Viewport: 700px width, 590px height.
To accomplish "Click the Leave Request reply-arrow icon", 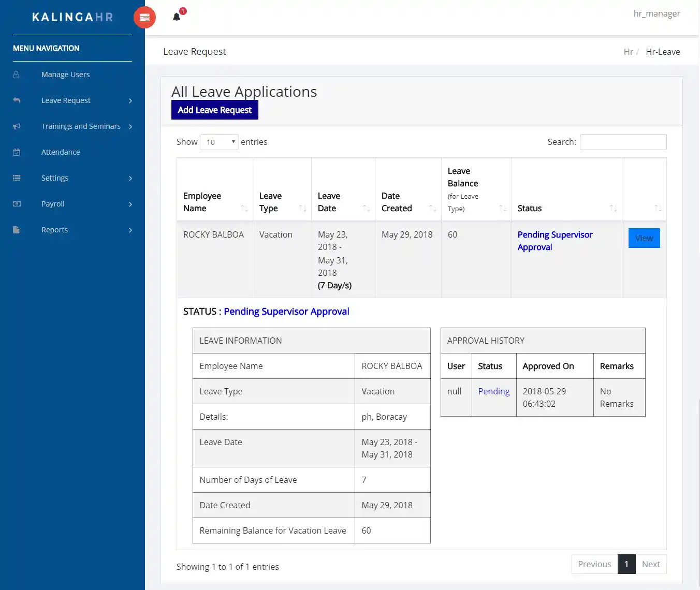I will click(17, 100).
